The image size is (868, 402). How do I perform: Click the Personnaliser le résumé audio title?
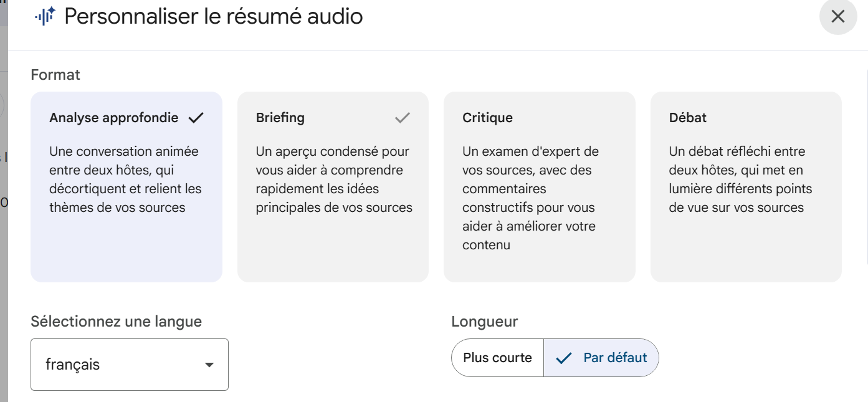(x=213, y=16)
